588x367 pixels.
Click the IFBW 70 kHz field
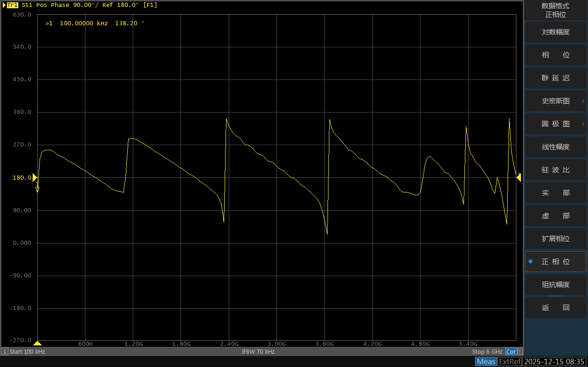[258, 351]
